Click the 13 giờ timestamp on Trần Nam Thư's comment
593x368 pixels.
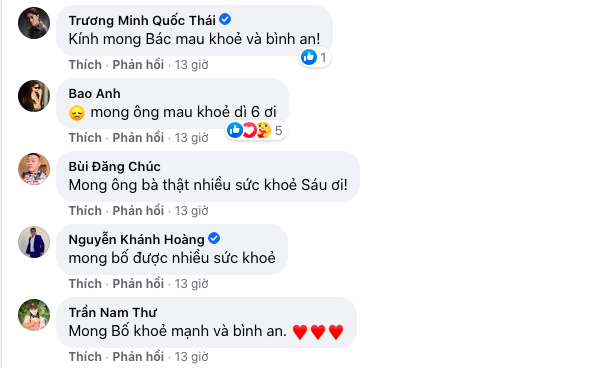pos(191,357)
